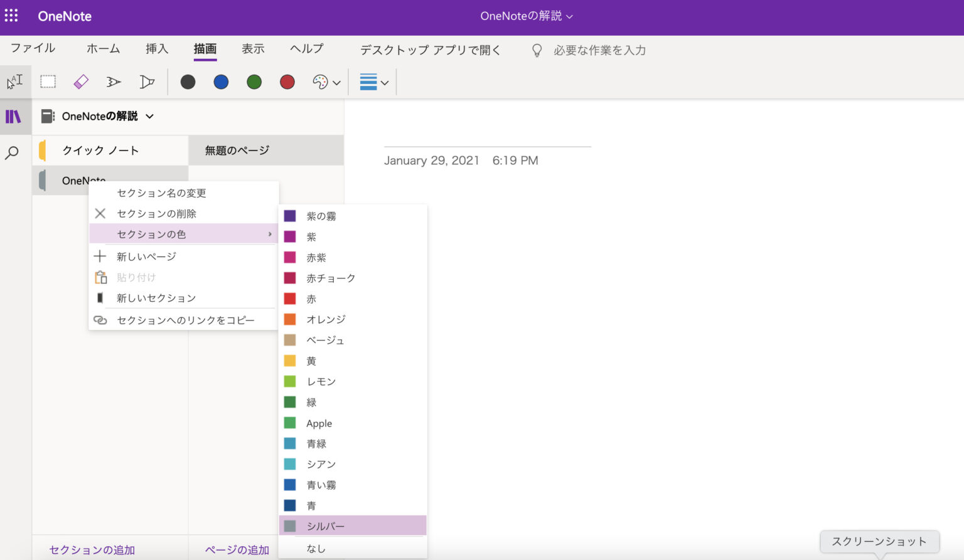Set section color to ベージュ
Image resolution: width=964 pixels, height=560 pixels.
(x=353, y=341)
